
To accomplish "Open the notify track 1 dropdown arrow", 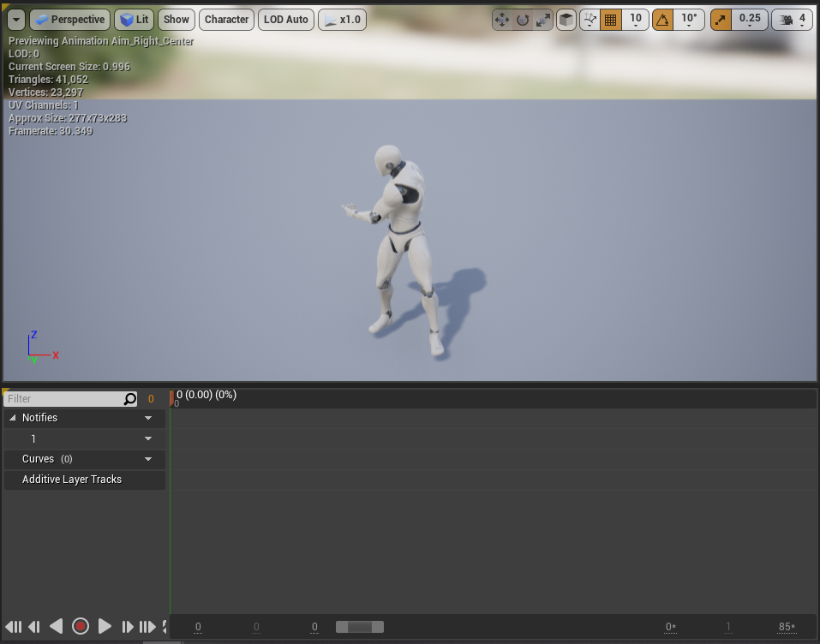I will pyautogui.click(x=148, y=438).
